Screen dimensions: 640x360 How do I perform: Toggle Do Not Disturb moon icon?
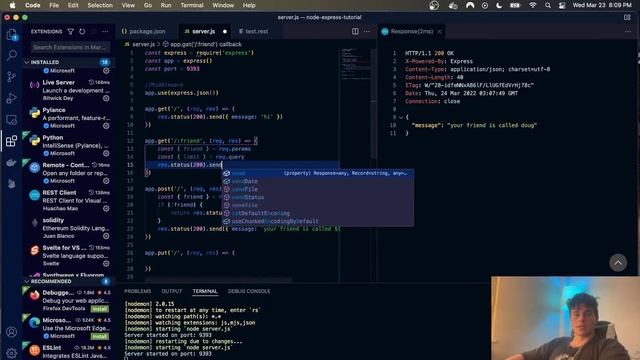tap(499, 5)
